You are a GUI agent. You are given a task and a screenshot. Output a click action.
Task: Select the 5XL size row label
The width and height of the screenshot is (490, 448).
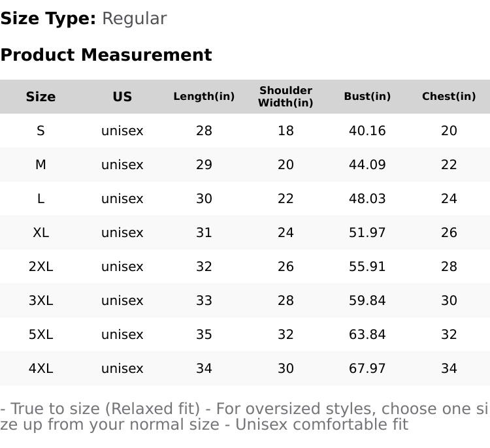click(41, 334)
